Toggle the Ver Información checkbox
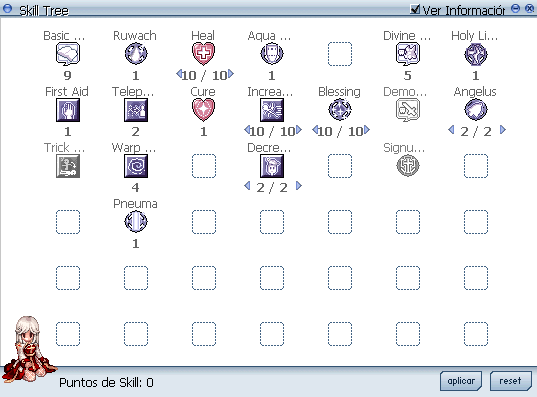The height and width of the screenshot is (397, 537). pos(415,9)
